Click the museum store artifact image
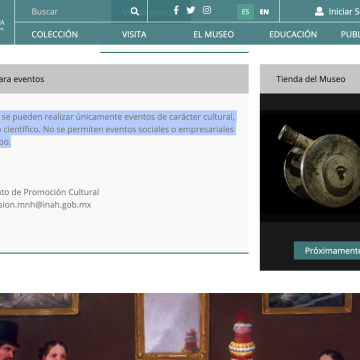 (310, 166)
